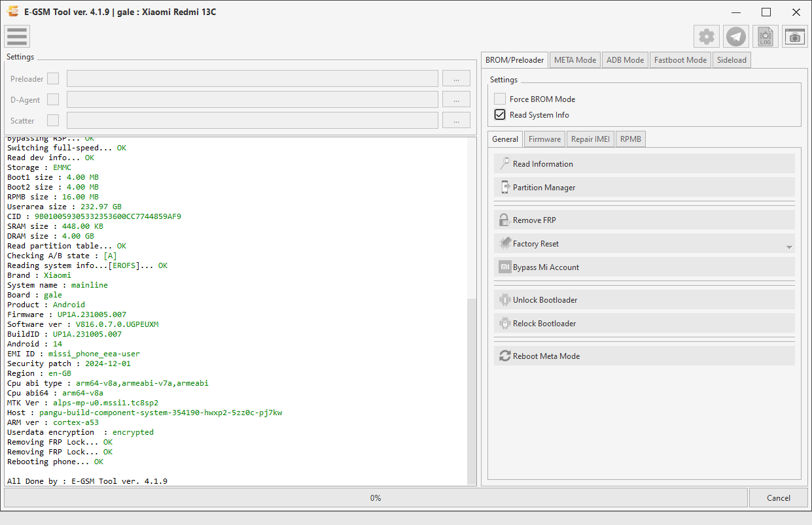Click the Read Information magnifier icon
Viewport: 812px width, 525px height.
504,164
